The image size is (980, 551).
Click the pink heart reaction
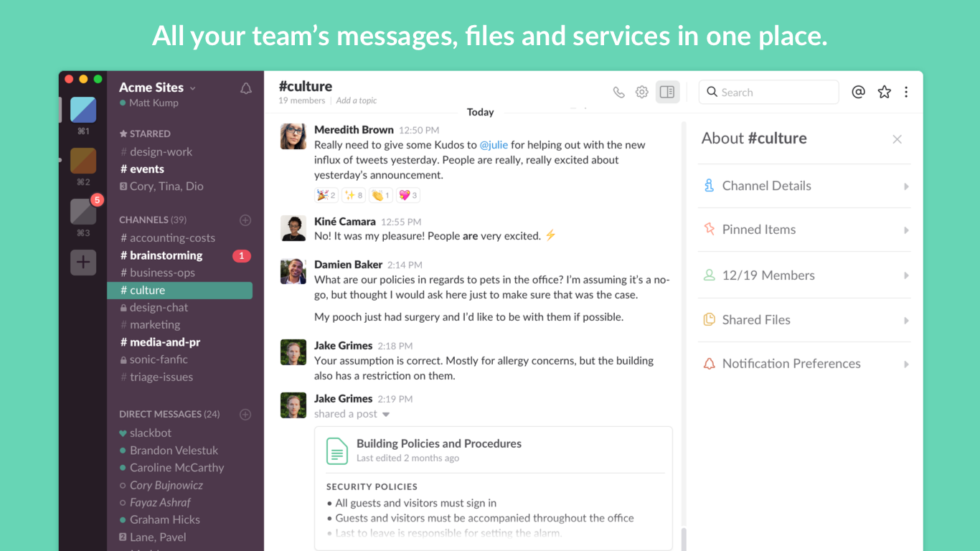pos(408,195)
